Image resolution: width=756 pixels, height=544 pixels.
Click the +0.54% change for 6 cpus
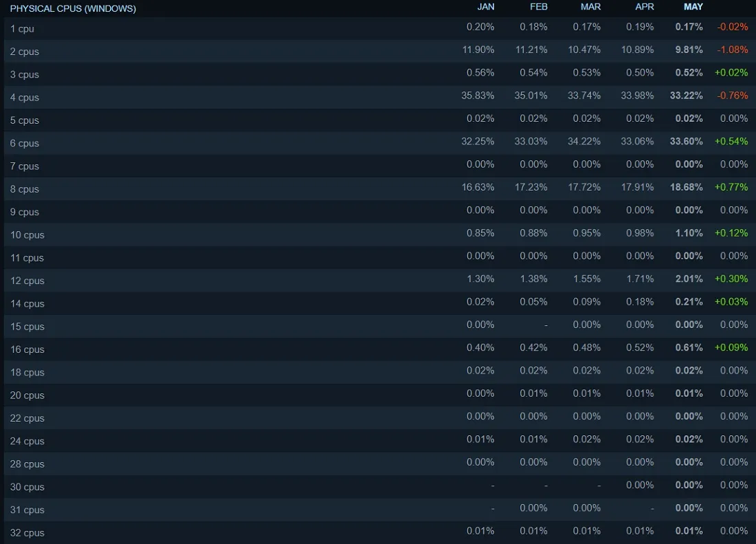click(731, 141)
